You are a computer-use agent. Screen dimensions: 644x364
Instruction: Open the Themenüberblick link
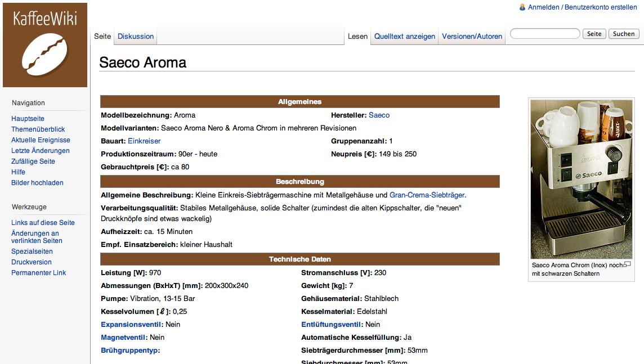[x=38, y=129]
